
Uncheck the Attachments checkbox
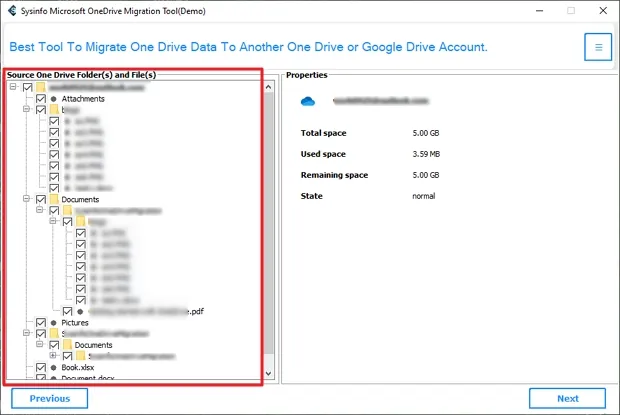(40, 99)
